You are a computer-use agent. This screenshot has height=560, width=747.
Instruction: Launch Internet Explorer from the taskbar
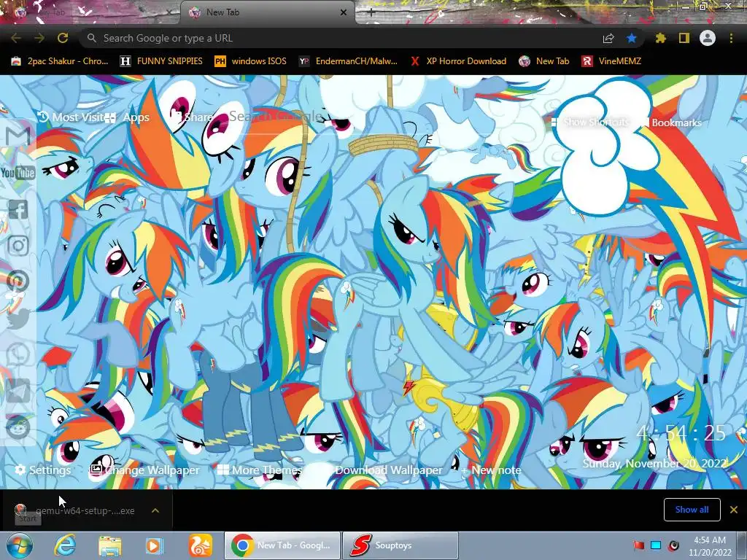click(x=64, y=545)
